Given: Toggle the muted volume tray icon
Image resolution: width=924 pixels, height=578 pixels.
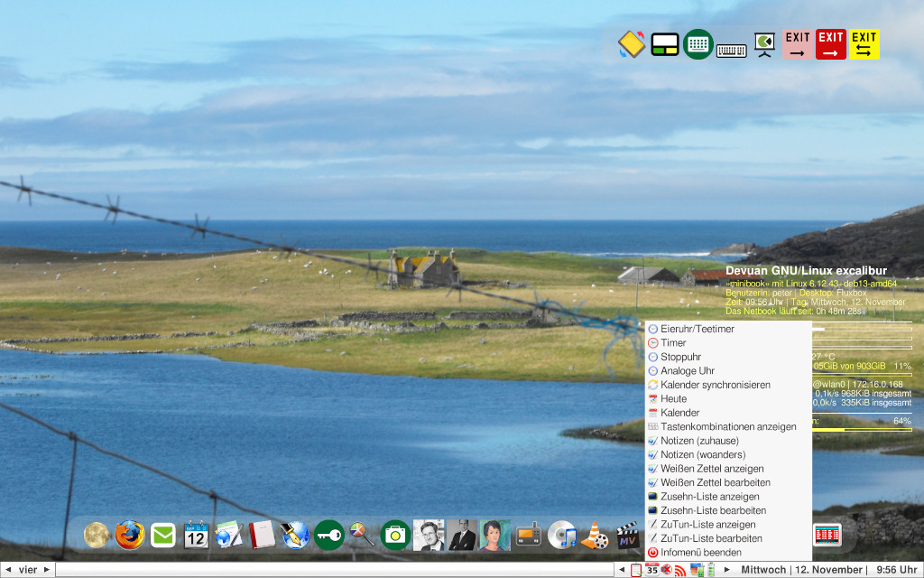Looking at the screenshot, I should tap(666, 570).
